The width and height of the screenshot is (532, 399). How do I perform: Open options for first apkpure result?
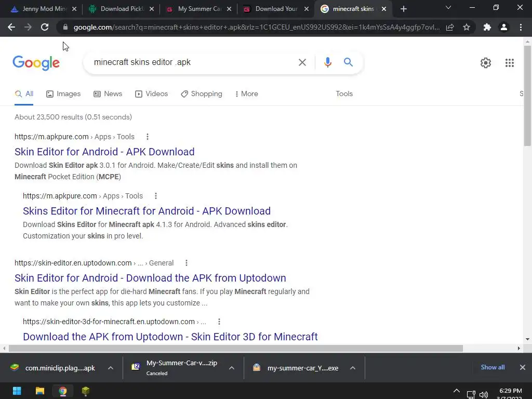coord(147,137)
